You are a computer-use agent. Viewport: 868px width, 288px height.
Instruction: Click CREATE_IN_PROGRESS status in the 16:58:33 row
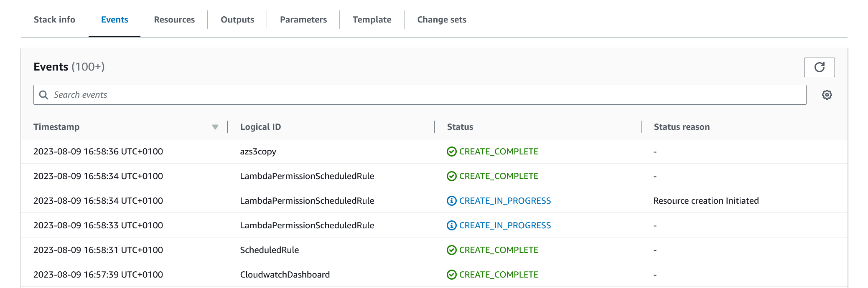tap(505, 225)
